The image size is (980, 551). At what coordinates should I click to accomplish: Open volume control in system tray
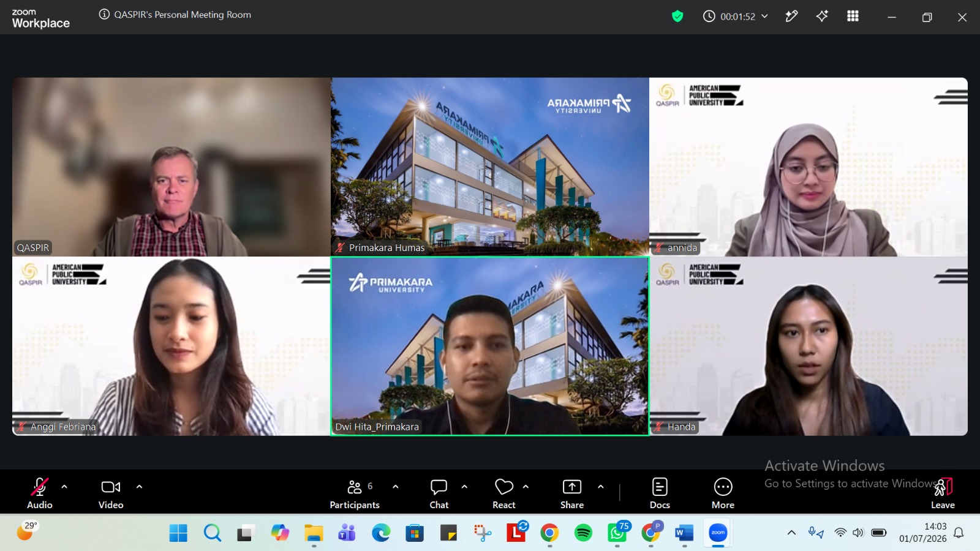point(858,533)
